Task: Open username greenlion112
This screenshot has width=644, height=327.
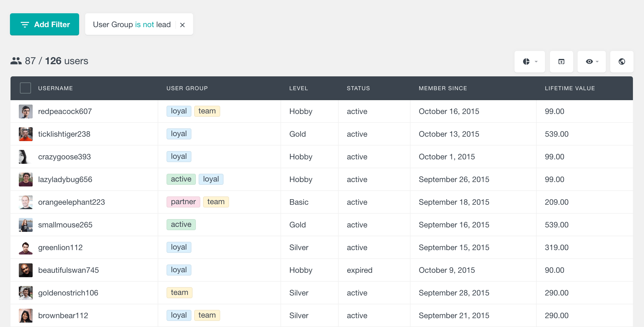Action: (x=60, y=248)
